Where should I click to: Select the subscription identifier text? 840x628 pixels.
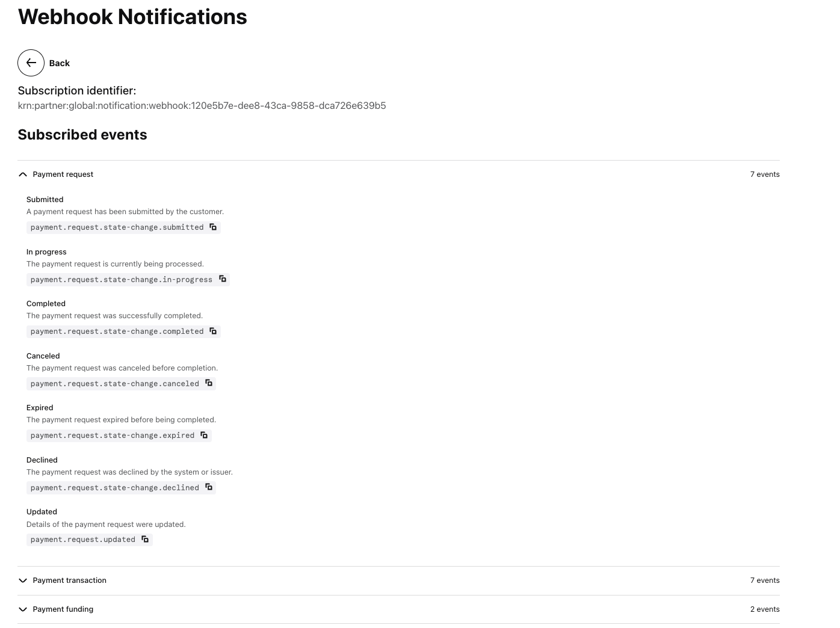coord(202,105)
